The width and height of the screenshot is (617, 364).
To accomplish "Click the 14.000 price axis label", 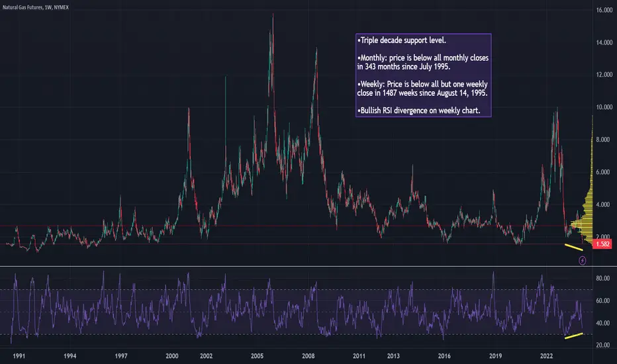I will coord(604,42).
